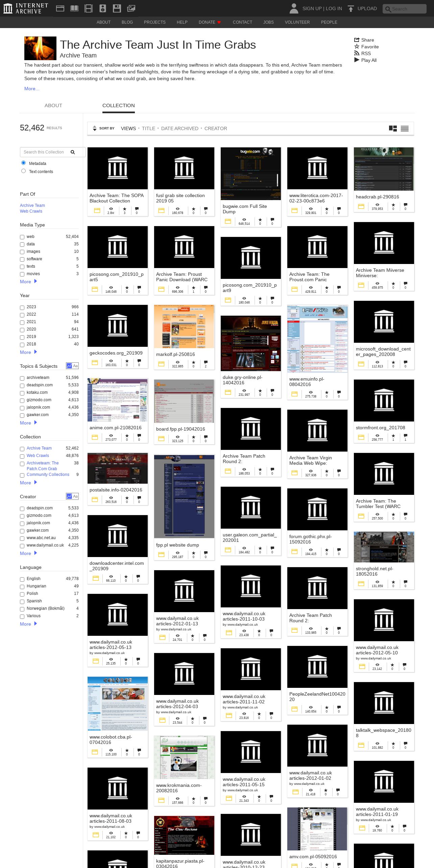Open Archive Team: The SOPA Blackout Collection title

(x=117, y=198)
